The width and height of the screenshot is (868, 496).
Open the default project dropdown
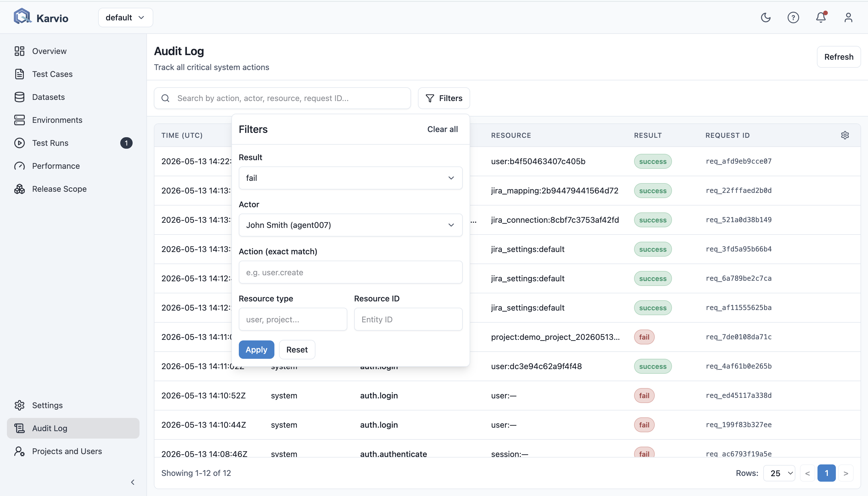point(125,18)
